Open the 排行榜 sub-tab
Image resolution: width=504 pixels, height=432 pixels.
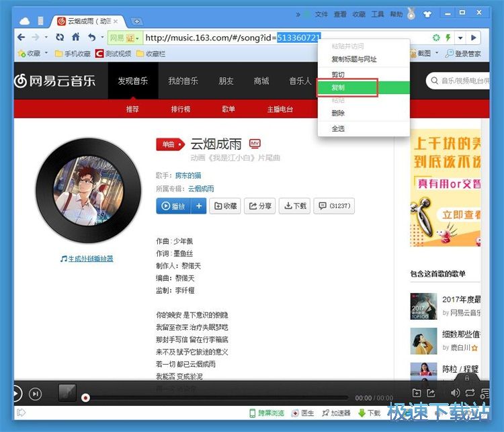(180, 109)
